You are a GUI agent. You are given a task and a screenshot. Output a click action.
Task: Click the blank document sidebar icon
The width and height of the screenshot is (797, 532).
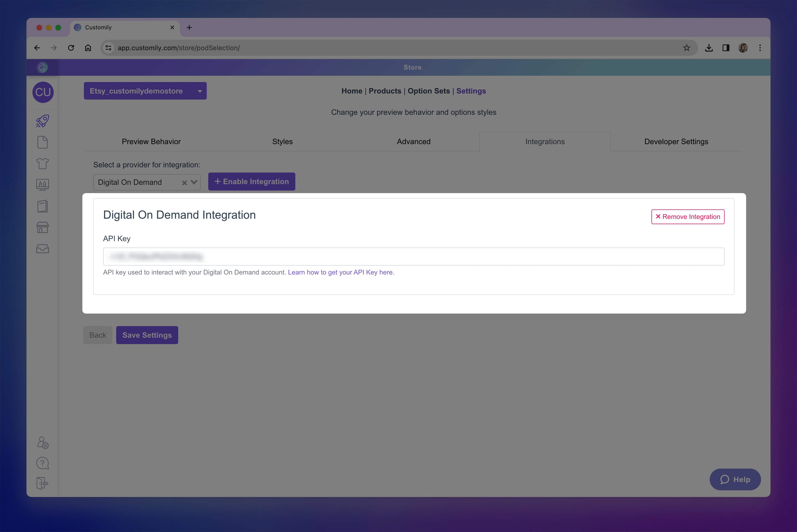42,142
